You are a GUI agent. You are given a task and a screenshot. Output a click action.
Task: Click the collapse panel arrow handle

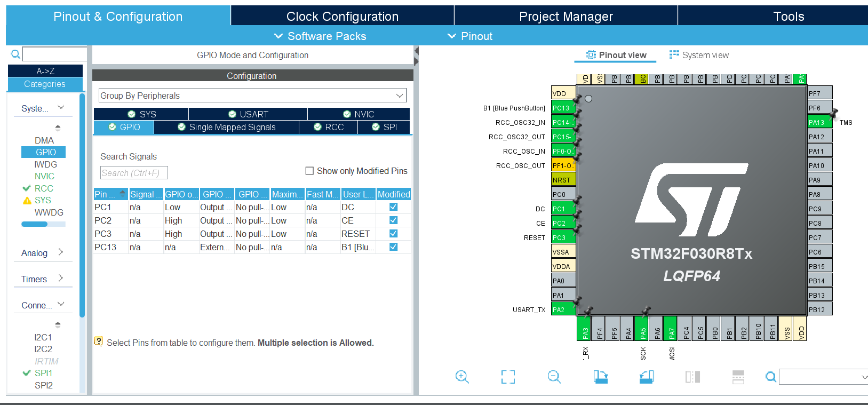click(x=416, y=56)
